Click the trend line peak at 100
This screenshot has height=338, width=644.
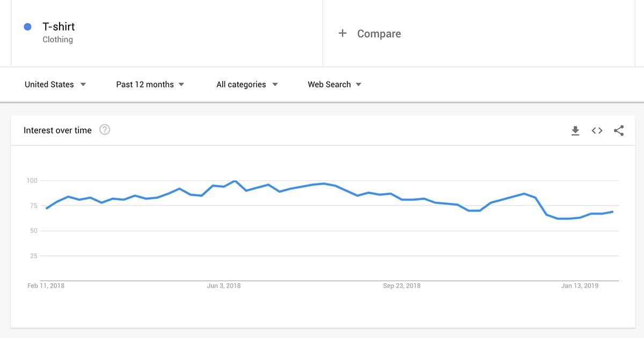pyautogui.click(x=235, y=181)
